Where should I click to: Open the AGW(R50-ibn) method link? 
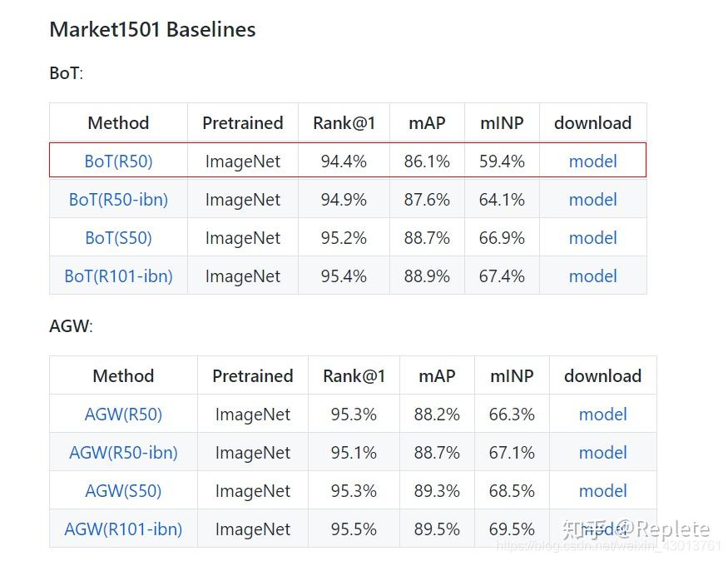123,452
